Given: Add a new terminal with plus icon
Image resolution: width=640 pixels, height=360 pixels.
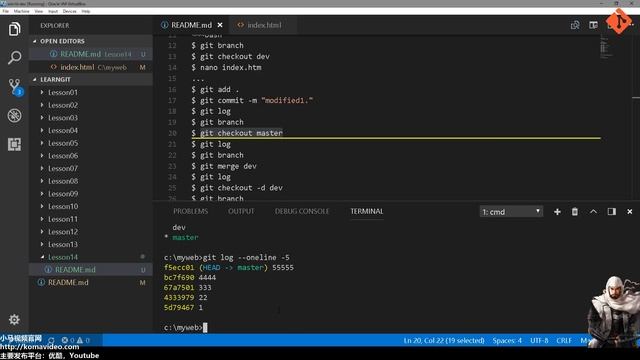Looking at the screenshot, I should coord(557,211).
